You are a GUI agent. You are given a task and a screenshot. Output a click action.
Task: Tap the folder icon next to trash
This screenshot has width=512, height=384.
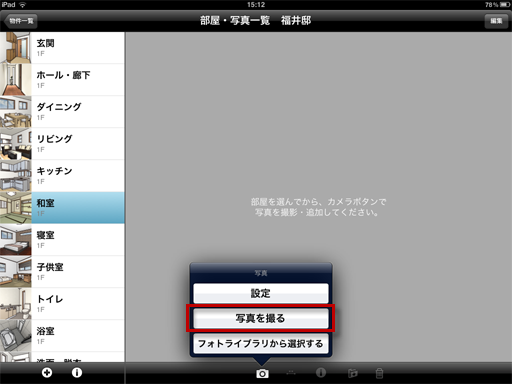click(x=353, y=373)
